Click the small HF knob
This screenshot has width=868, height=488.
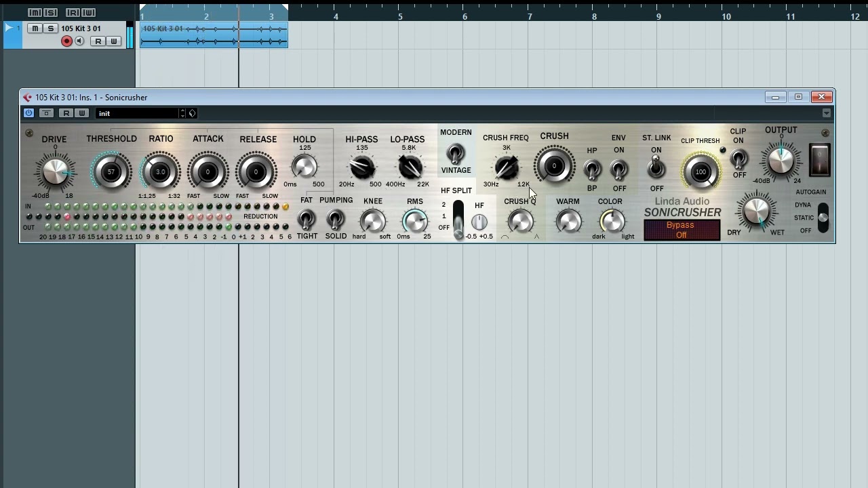coord(479,222)
